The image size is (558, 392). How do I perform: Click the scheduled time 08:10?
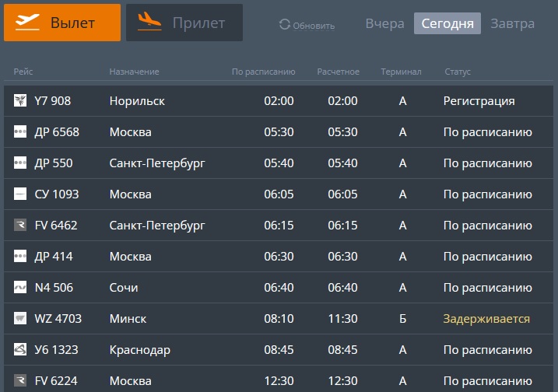tap(279, 319)
